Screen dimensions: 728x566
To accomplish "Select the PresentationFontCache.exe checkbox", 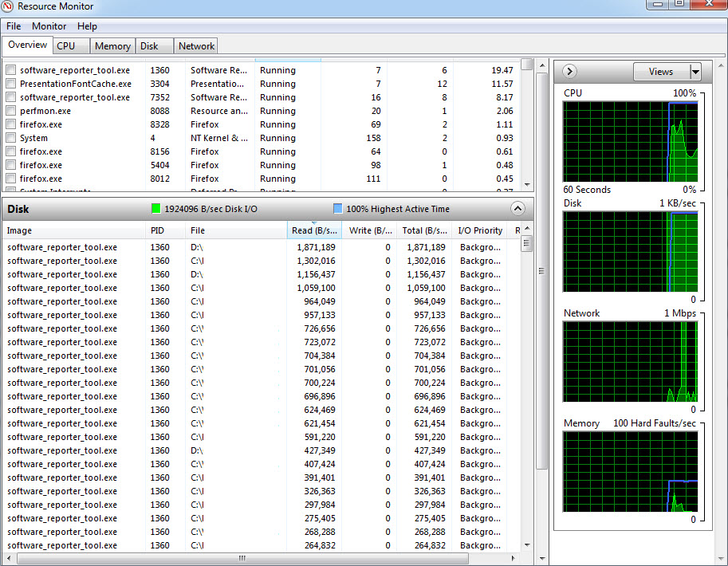I will (x=10, y=84).
